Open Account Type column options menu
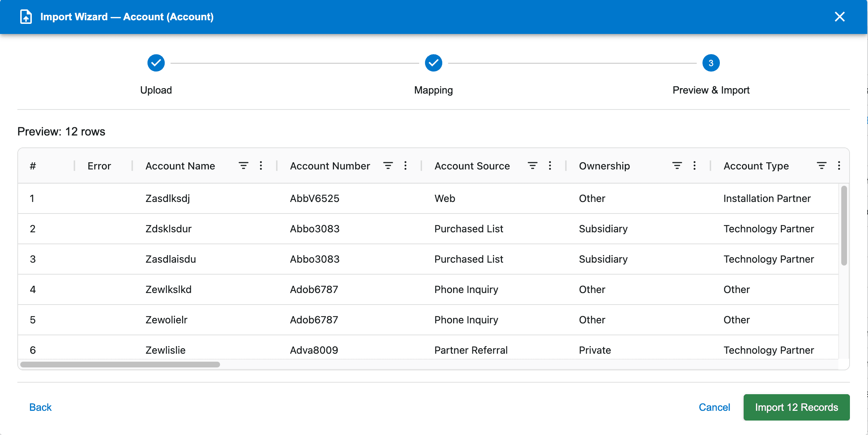The height and width of the screenshot is (435, 868). click(x=839, y=166)
